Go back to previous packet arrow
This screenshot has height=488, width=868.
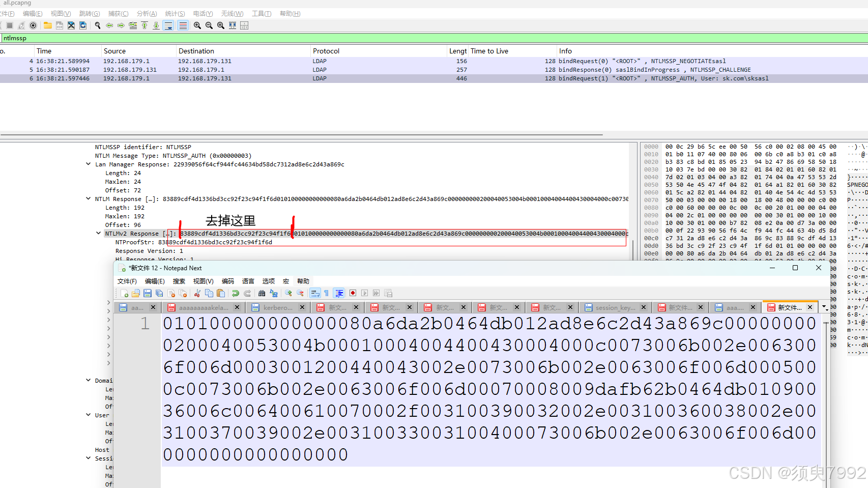tap(109, 25)
